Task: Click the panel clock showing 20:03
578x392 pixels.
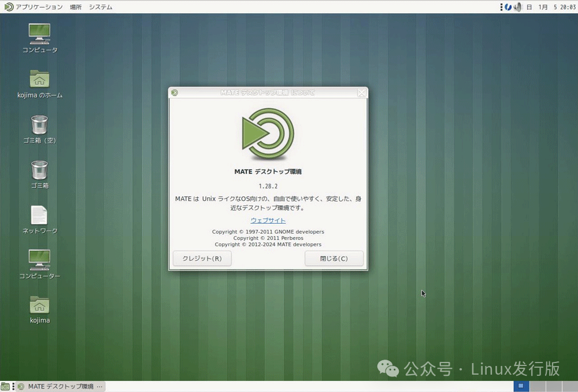Action: (x=555, y=6)
